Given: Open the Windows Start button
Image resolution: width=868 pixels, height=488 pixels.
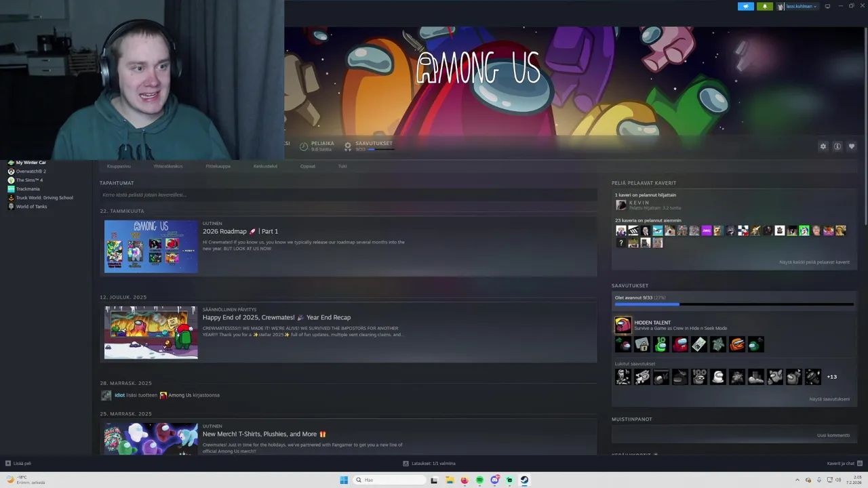Looking at the screenshot, I should [344, 480].
